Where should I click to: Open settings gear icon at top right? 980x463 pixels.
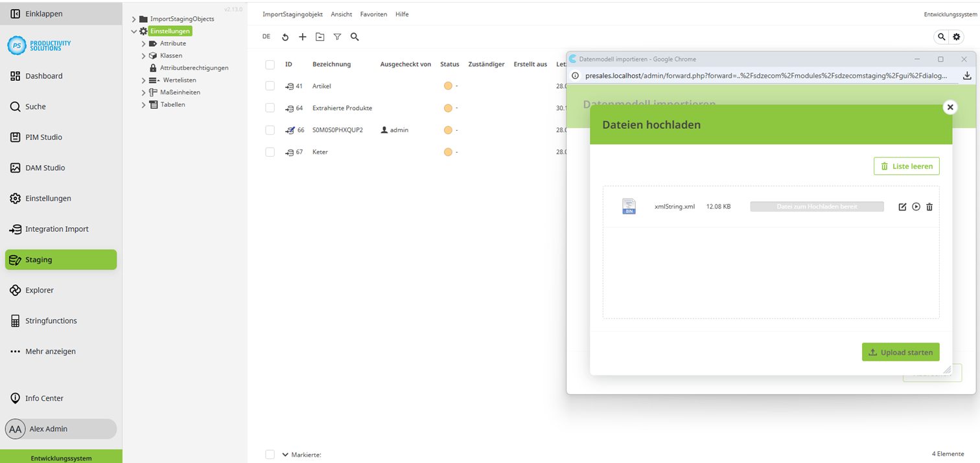tap(956, 37)
